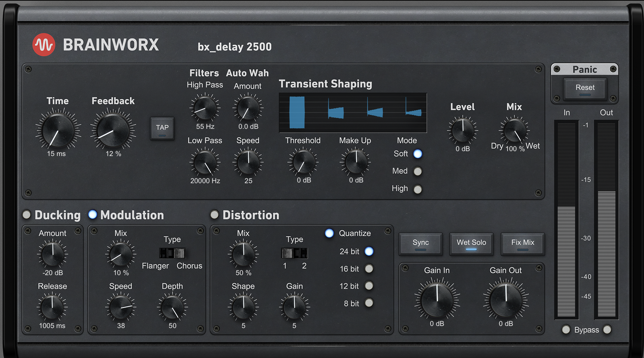Screen dimensions: 644x358
Task: Click the Time knob
Action: coord(58,130)
